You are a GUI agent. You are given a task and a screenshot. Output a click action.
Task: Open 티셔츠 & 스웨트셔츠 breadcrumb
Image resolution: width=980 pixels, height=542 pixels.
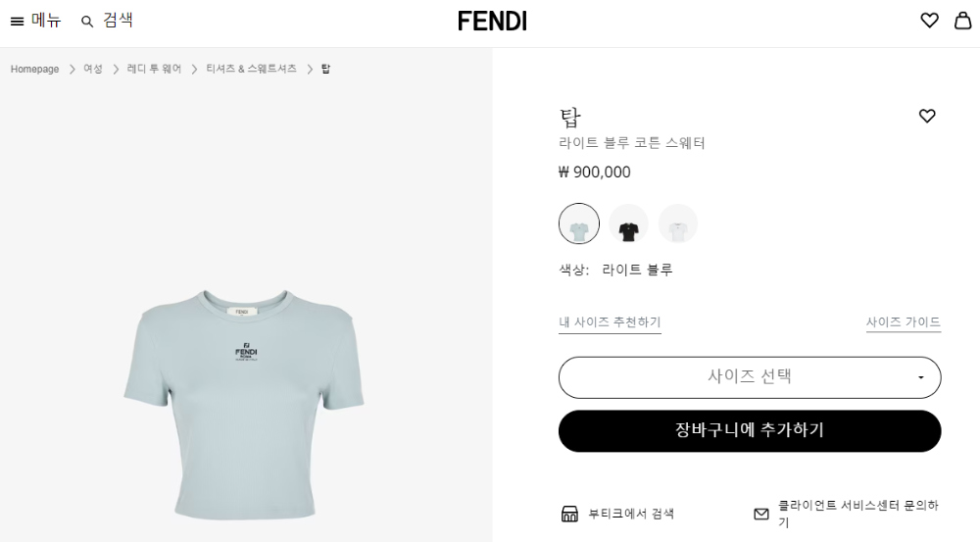tap(251, 69)
